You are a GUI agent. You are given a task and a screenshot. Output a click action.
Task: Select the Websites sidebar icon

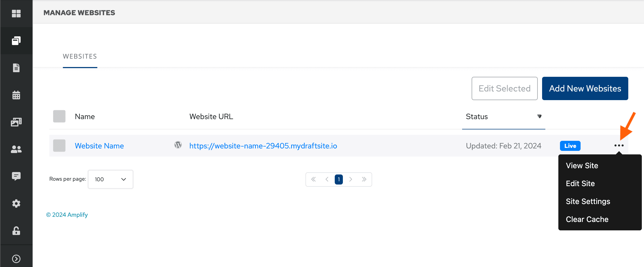[x=16, y=40]
